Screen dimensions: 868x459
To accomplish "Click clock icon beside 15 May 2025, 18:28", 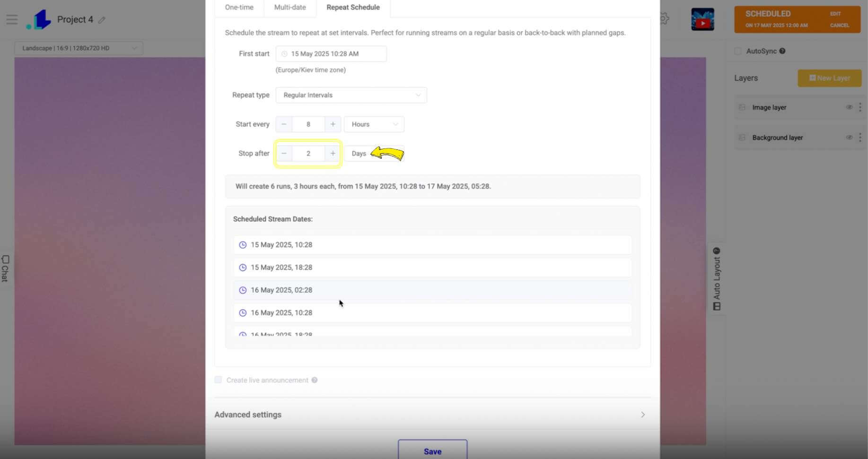I will click(243, 268).
